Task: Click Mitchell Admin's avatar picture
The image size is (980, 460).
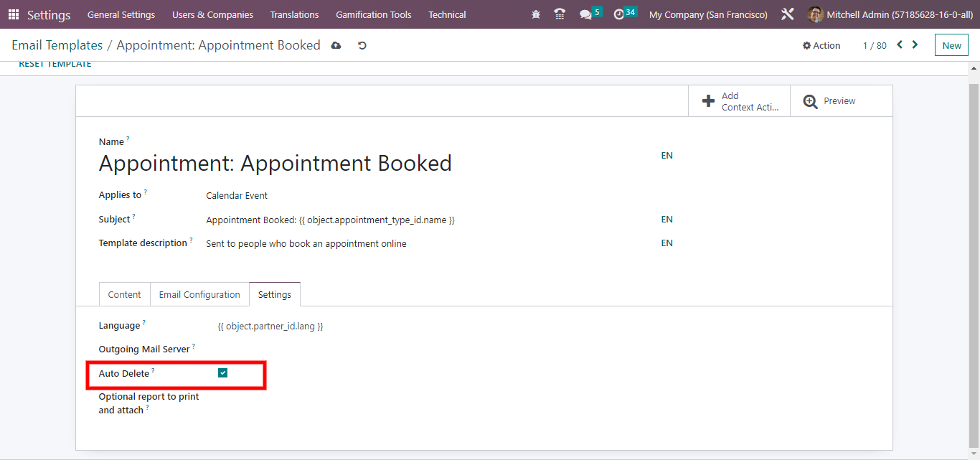Action: 815,14
